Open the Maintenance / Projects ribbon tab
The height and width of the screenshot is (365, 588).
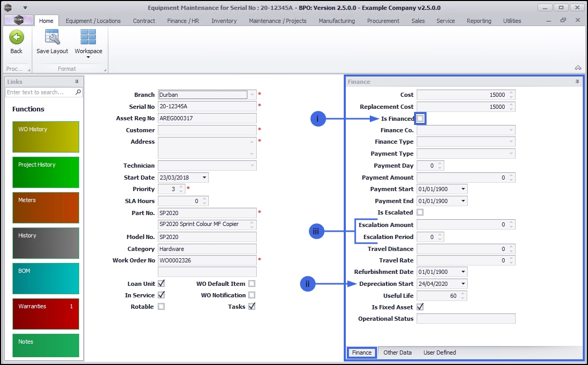click(x=278, y=21)
